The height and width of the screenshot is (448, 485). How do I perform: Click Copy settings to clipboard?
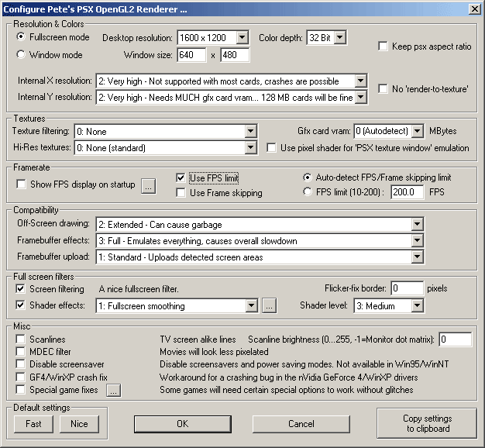point(427,423)
